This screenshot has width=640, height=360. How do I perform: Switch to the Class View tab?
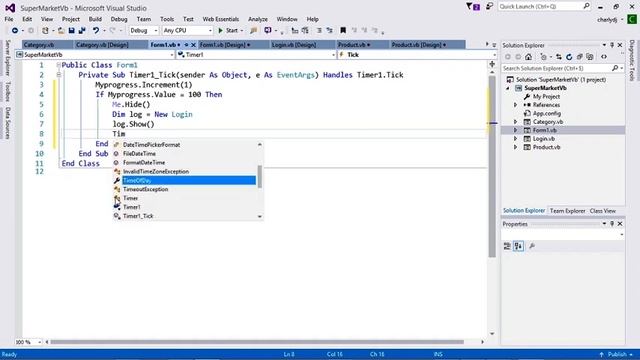[x=602, y=211]
